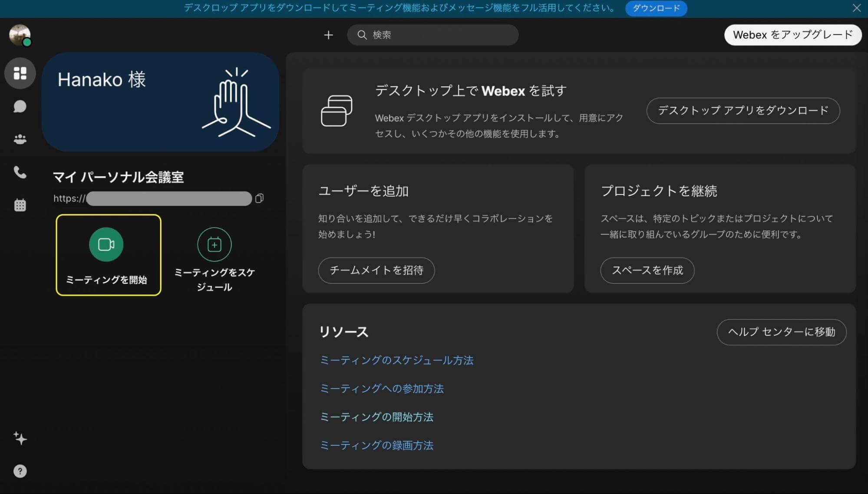
Task: Click ヘルプ センターに移動 button
Action: click(782, 332)
